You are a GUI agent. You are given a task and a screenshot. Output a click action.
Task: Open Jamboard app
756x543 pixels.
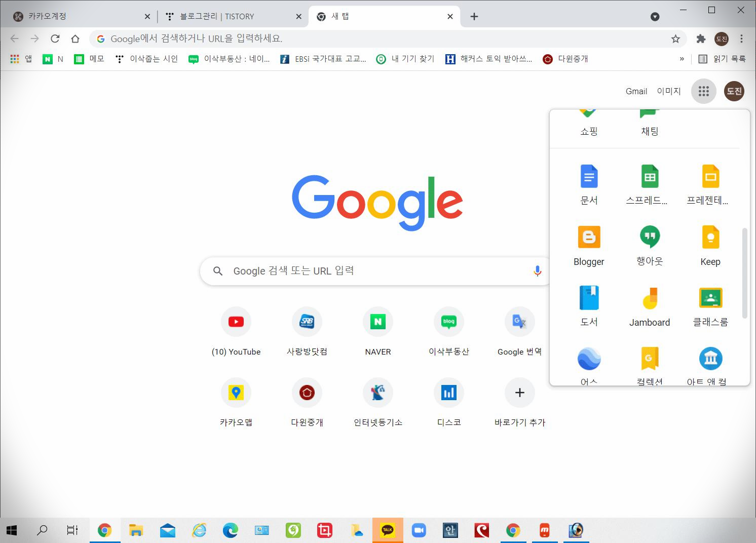pyautogui.click(x=650, y=306)
